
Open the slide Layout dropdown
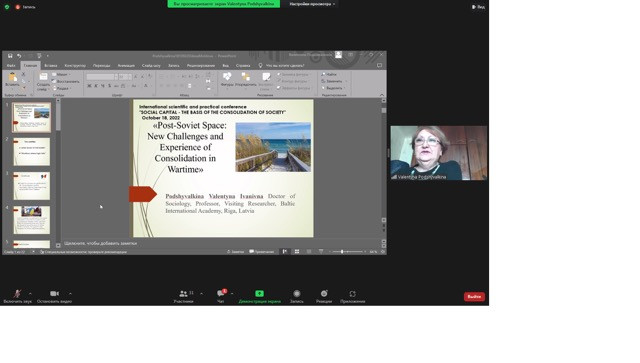(x=61, y=75)
